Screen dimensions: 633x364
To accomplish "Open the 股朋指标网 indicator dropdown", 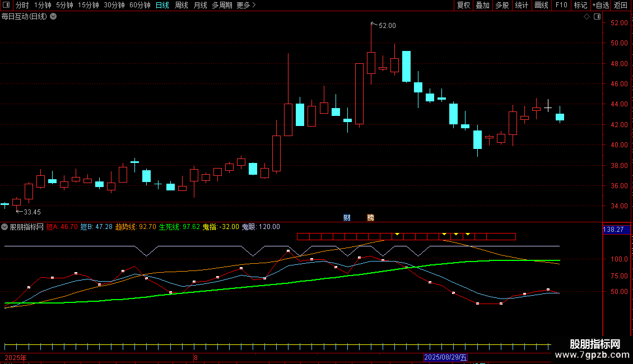I will (4, 227).
